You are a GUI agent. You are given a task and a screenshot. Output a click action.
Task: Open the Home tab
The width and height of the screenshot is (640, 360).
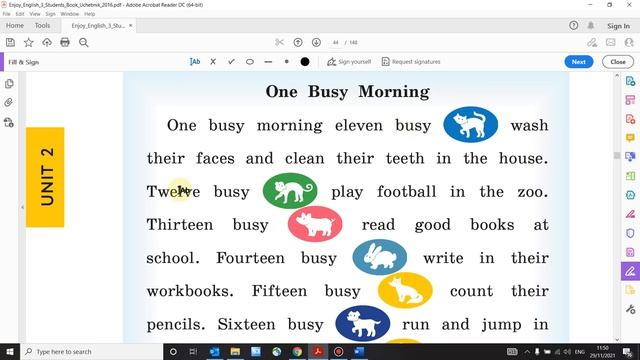coord(15,25)
